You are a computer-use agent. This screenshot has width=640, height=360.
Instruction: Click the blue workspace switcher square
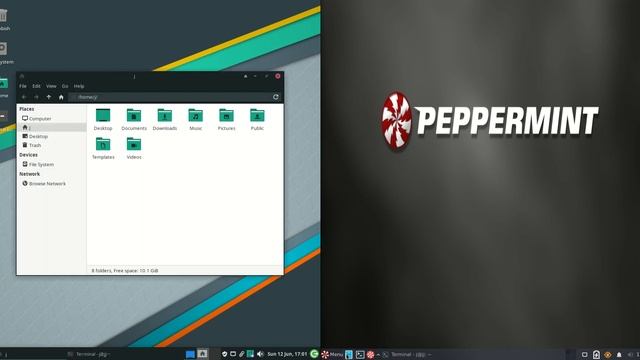click(x=190, y=354)
